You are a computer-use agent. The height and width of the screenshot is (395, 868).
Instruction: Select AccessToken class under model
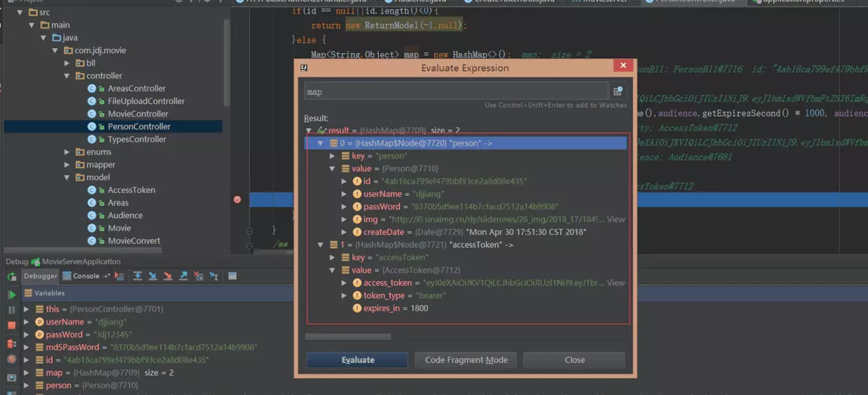(x=132, y=190)
